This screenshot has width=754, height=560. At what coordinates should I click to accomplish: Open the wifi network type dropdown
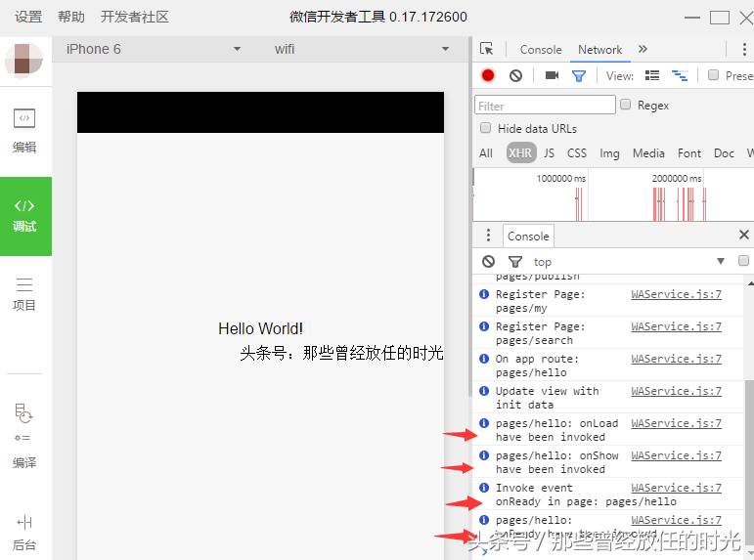tap(361, 49)
